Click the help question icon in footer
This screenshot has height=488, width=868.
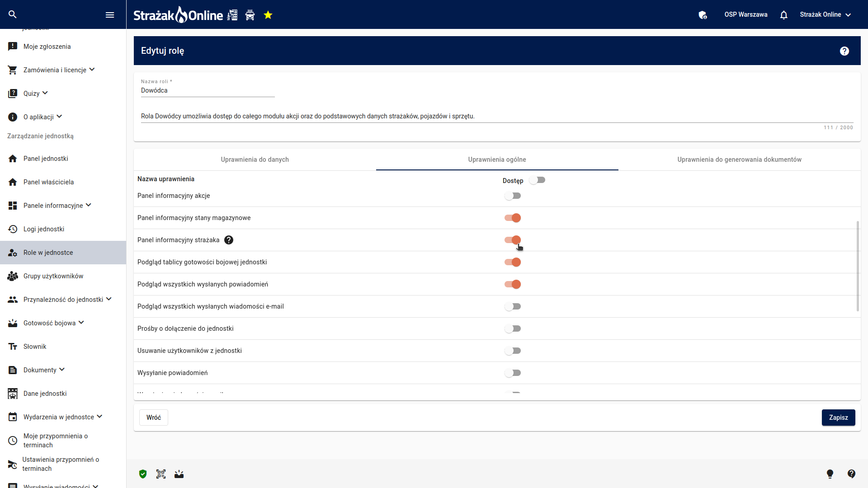coord(851,474)
